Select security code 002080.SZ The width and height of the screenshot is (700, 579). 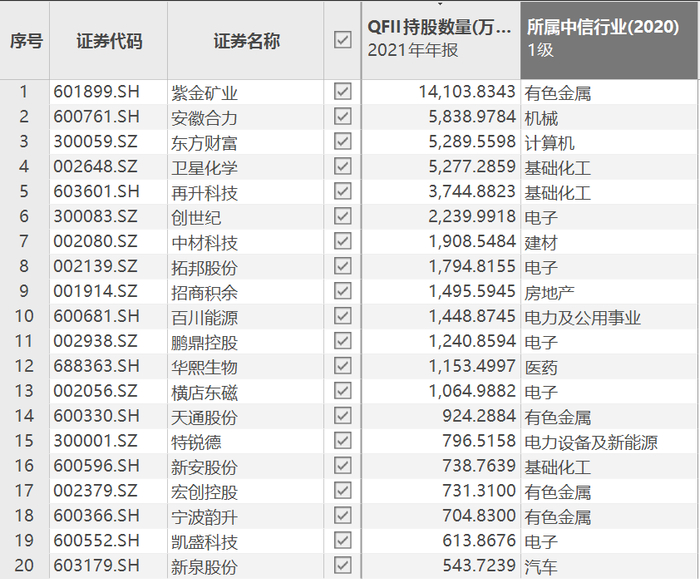point(96,242)
